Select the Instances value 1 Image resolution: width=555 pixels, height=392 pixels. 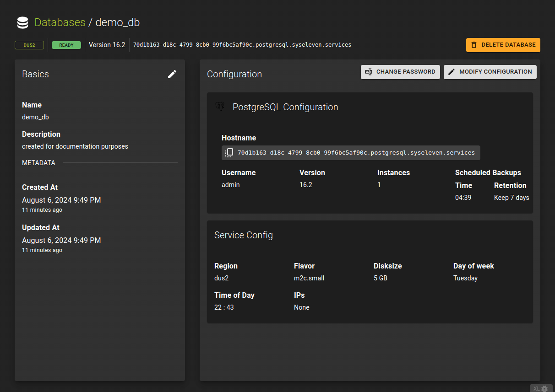pos(379,185)
